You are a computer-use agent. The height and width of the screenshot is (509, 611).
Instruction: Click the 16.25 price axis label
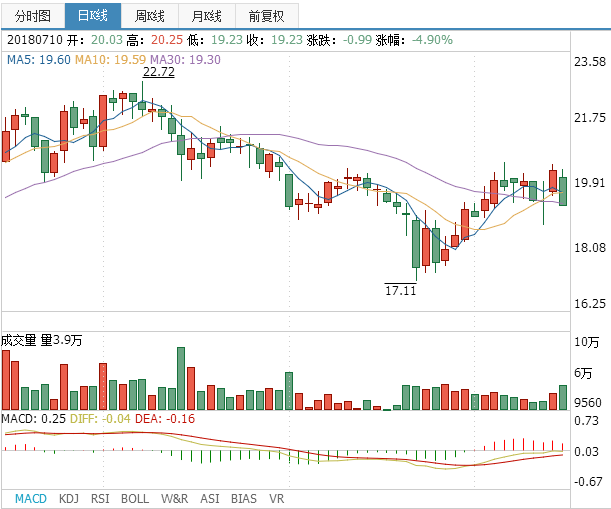pyautogui.click(x=590, y=304)
